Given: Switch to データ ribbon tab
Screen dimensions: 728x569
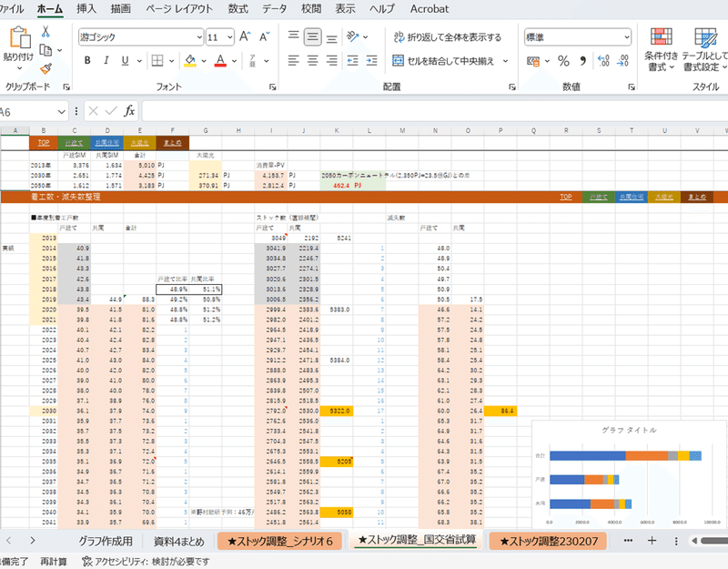Looking at the screenshot, I should (x=275, y=9).
